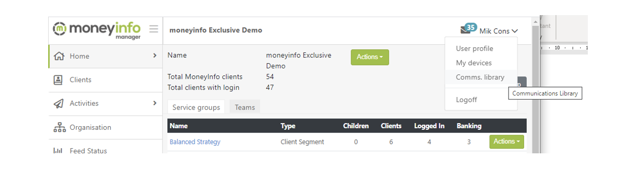Select User profile from user menu
This screenshot has height=186, width=644.
click(x=474, y=49)
